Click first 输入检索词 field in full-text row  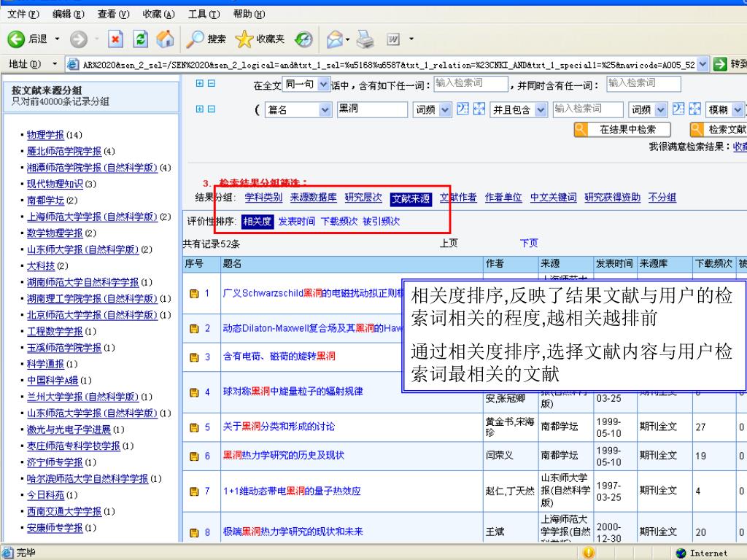471,84
